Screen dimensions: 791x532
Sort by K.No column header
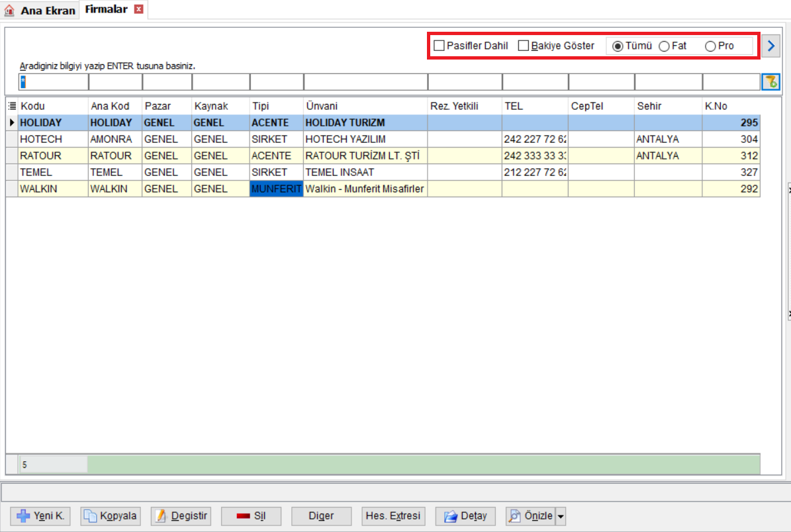click(731, 106)
